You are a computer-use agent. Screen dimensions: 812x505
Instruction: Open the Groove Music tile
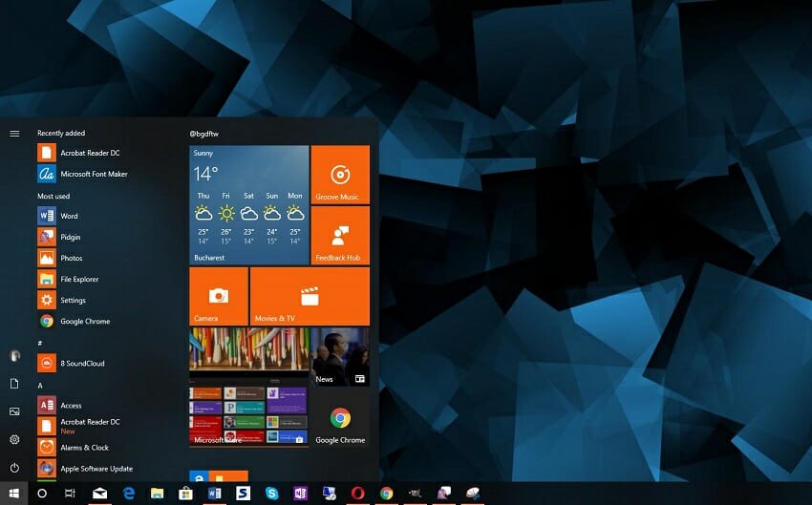(340, 174)
